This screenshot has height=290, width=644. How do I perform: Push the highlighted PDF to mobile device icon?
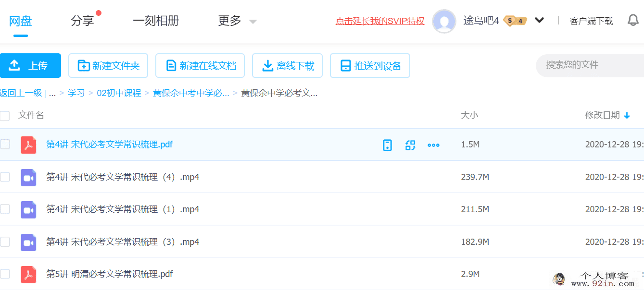387,145
